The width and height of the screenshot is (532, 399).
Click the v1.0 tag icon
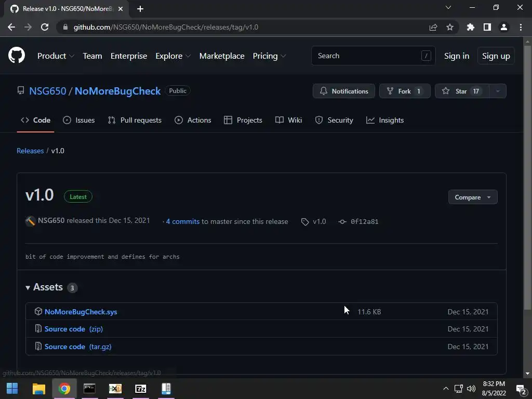304,222
